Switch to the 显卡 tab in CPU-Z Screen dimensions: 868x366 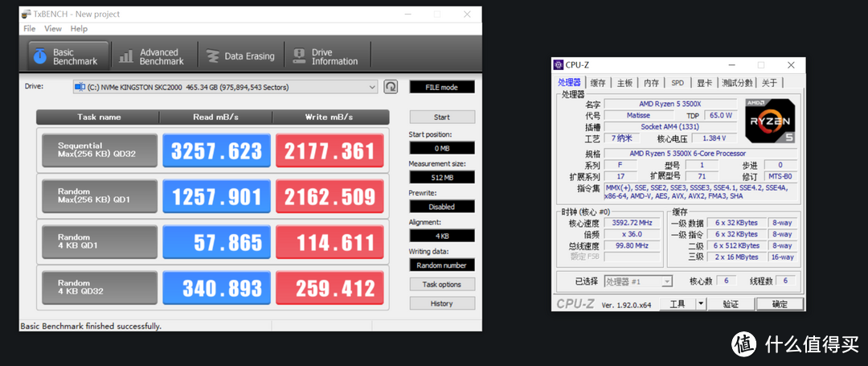pos(704,83)
